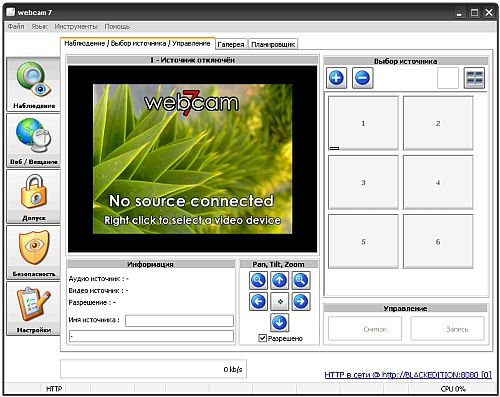Click the zoom out magnifier button
This screenshot has height=397, width=500.
pyautogui.click(x=258, y=280)
